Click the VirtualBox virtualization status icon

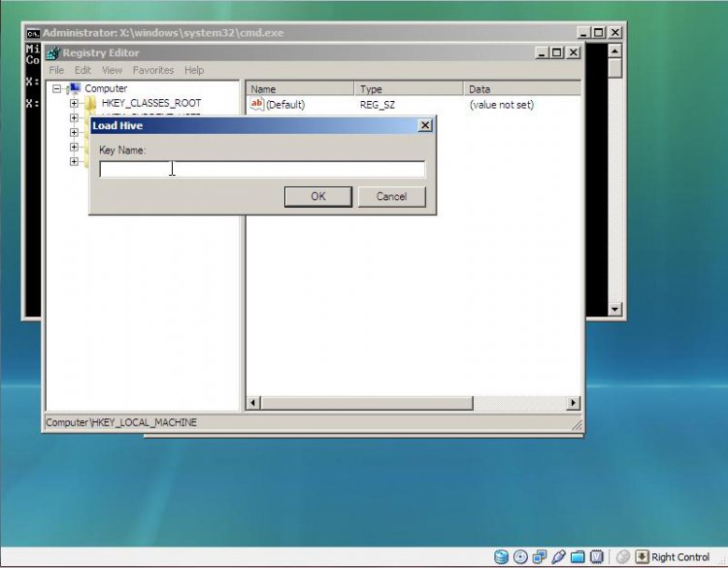coord(597,556)
